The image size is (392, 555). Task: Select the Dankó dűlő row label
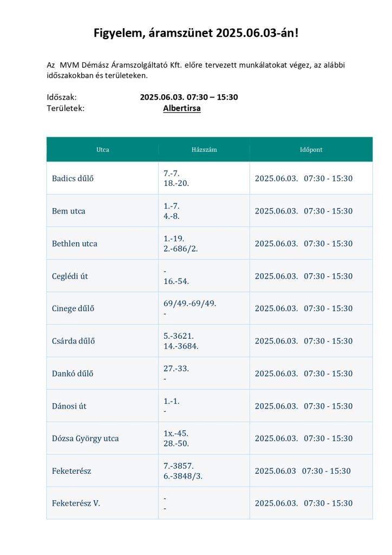click(x=73, y=373)
